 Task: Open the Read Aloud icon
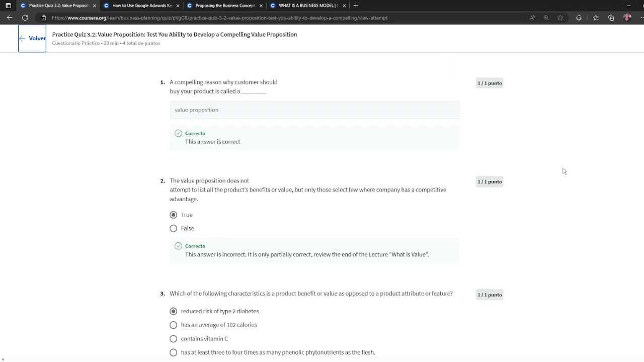pos(532,18)
